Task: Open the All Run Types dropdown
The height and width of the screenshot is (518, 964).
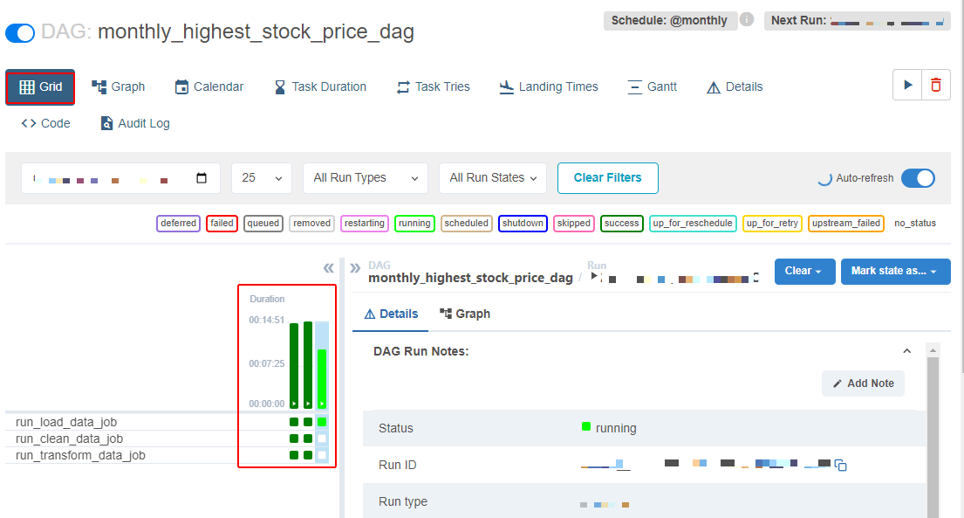Action: tap(365, 178)
